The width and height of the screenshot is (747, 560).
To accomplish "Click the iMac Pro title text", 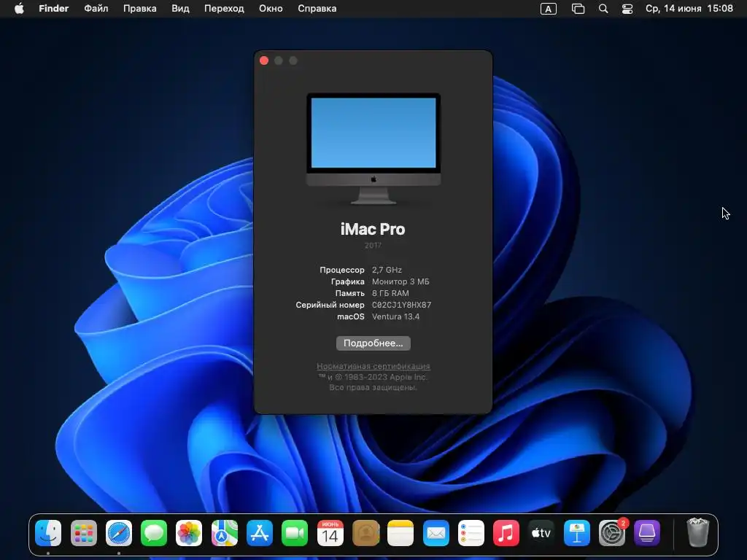I will coord(373,229).
